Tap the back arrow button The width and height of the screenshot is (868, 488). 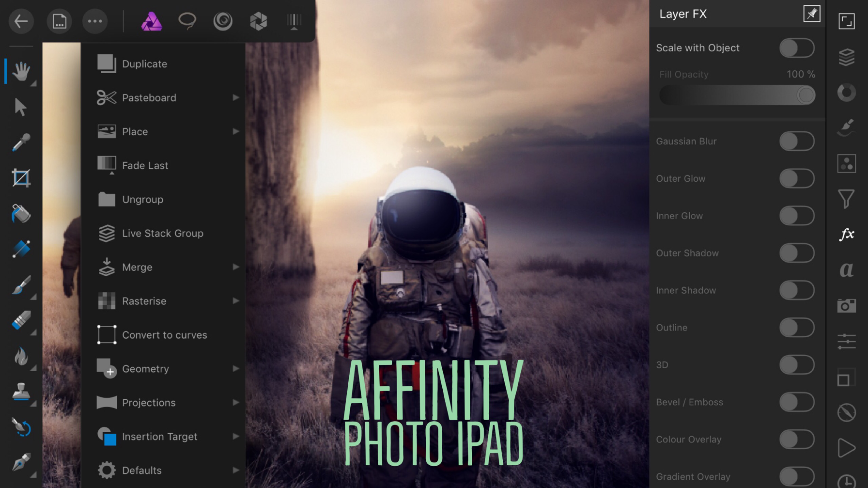coord(21,21)
